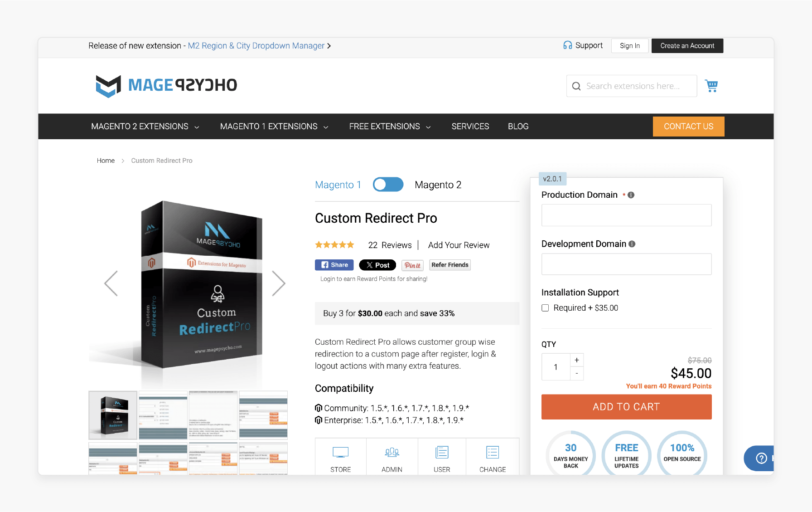Click Free Lifetime Updates badge
Image resolution: width=812 pixels, height=512 pixels.
pyautogui.click(x=627, y=453)
